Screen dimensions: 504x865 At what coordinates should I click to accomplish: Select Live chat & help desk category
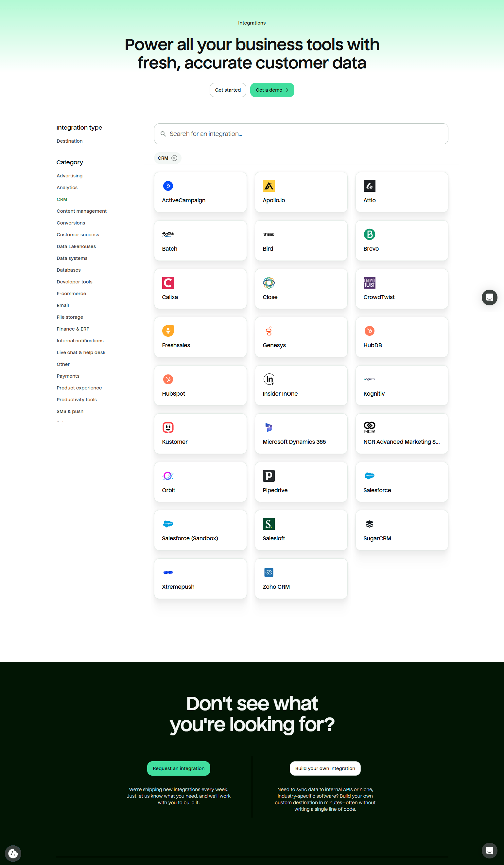(81, 352)
